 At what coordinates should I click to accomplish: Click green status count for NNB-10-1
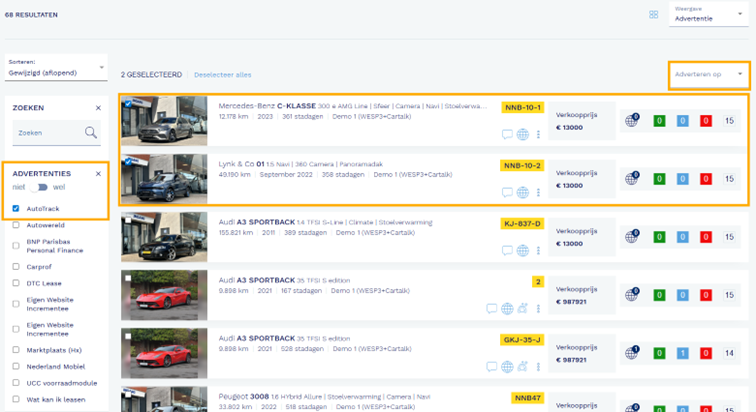pyautogui.click(x=659, y=121)
